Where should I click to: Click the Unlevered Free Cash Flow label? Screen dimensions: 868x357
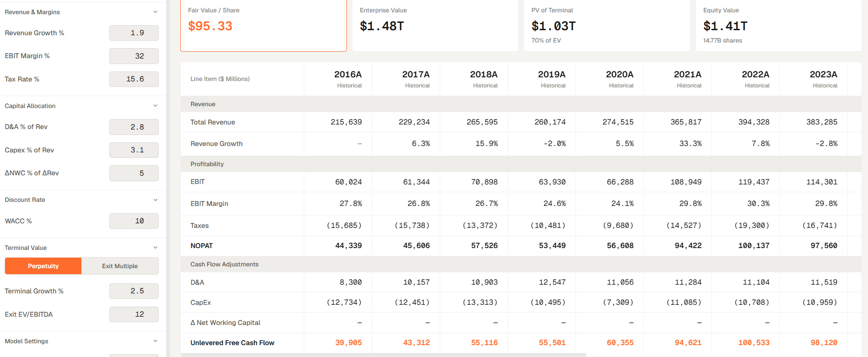pyautogui.click(x=232, y=343)
